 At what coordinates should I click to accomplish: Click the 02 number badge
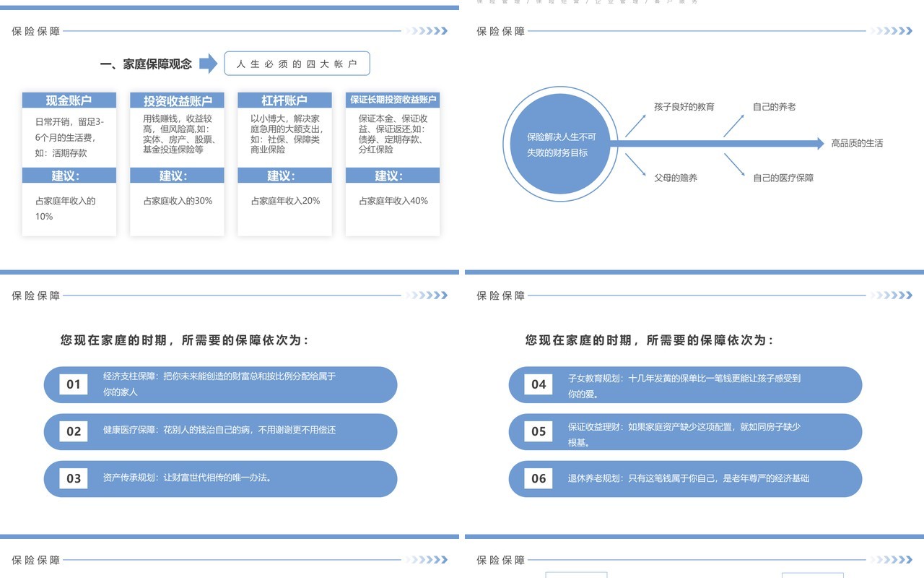[x=74, y=431]
